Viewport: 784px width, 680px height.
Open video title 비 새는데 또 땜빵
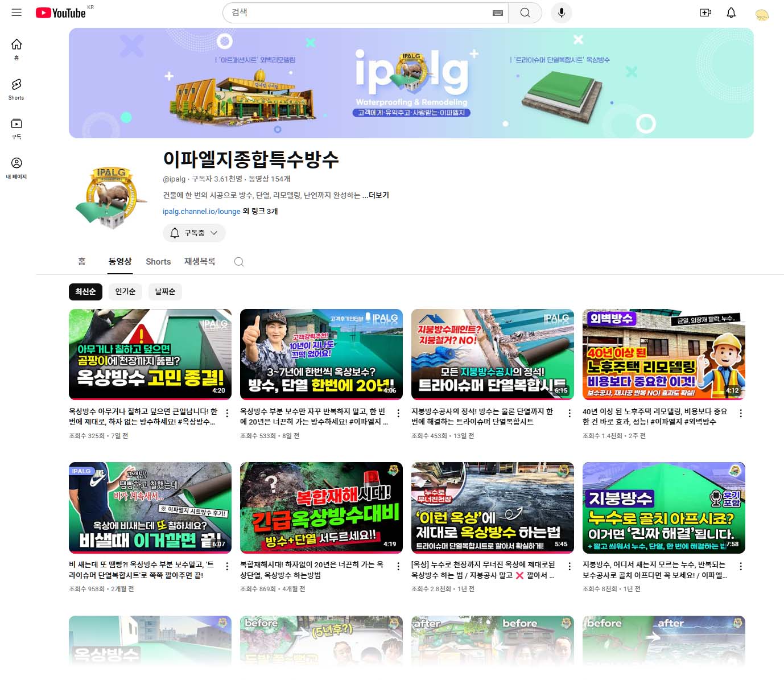point(141,570)
